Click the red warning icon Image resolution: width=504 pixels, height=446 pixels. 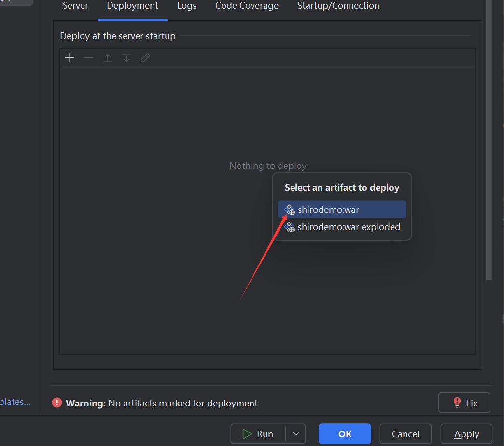57,403
